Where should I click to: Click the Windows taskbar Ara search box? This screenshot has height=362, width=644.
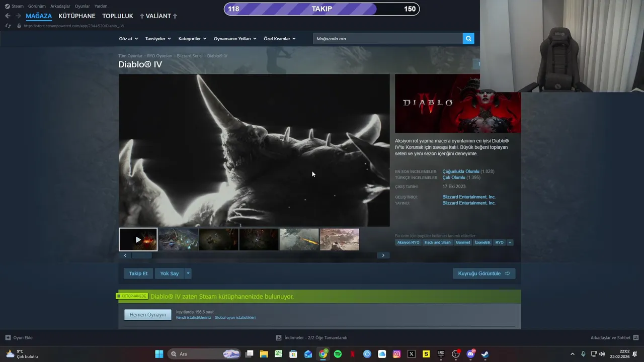(x=204, y=354)
